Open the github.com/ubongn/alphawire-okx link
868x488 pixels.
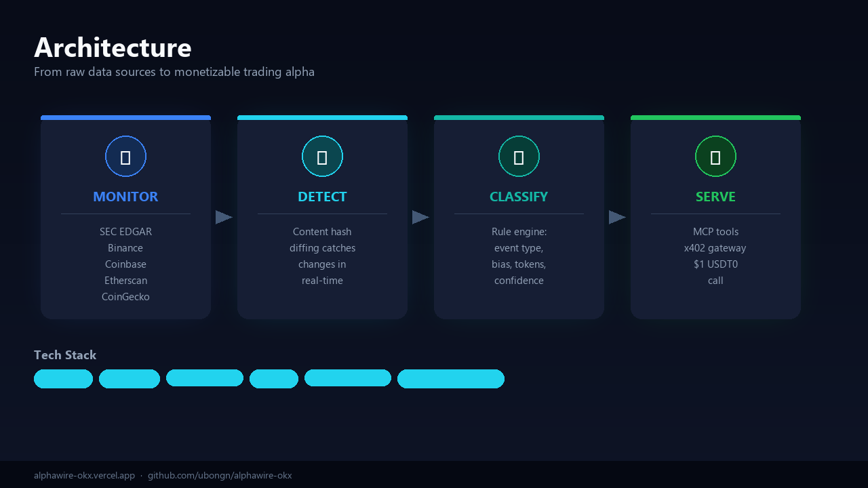tap(220, 476)
